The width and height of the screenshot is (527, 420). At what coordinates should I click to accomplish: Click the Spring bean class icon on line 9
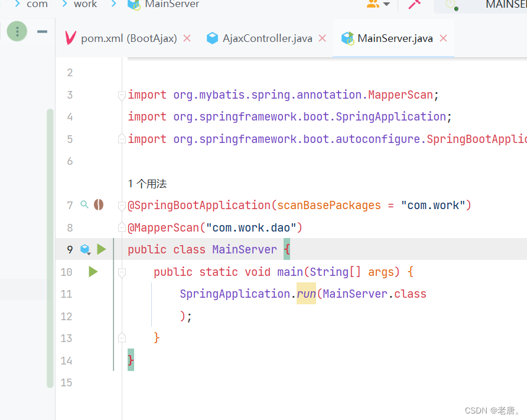tap(85, 249)
